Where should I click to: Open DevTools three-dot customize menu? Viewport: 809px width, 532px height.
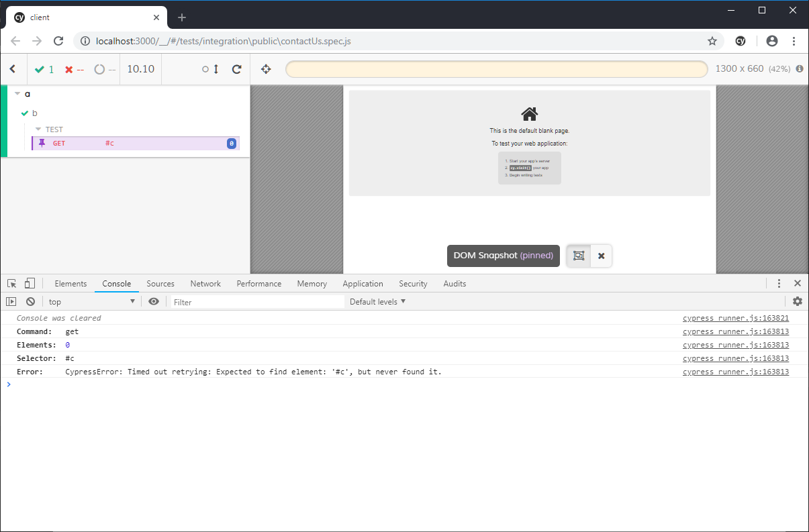pyautogui.click(x=779, y=284)
